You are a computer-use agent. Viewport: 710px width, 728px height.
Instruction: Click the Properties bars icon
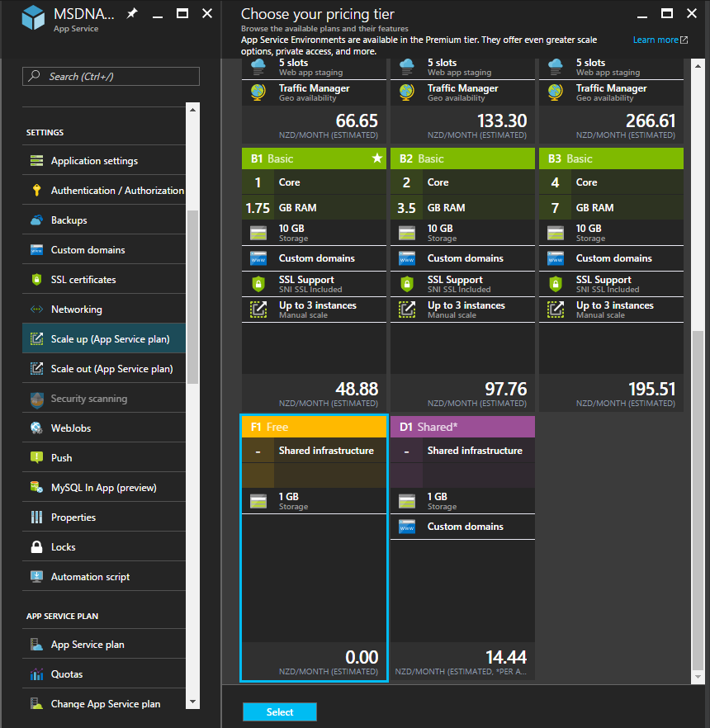[36, 518]
